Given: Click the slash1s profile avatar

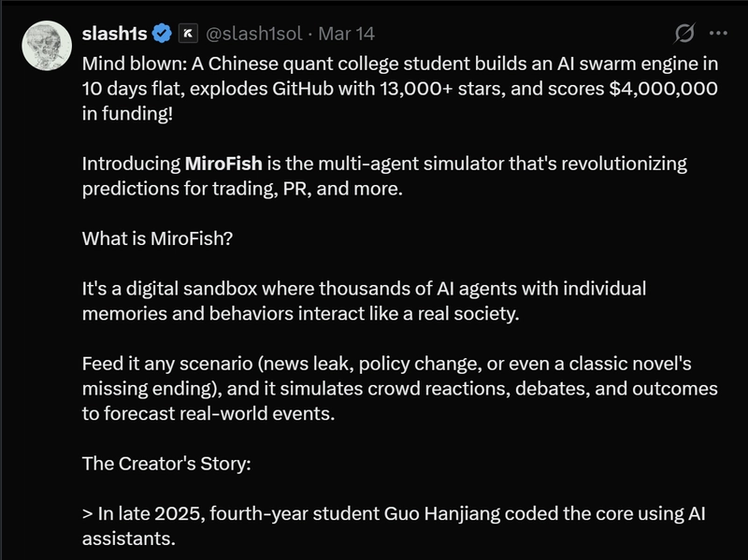Looking at the screenshot, I should click(46, 46).
